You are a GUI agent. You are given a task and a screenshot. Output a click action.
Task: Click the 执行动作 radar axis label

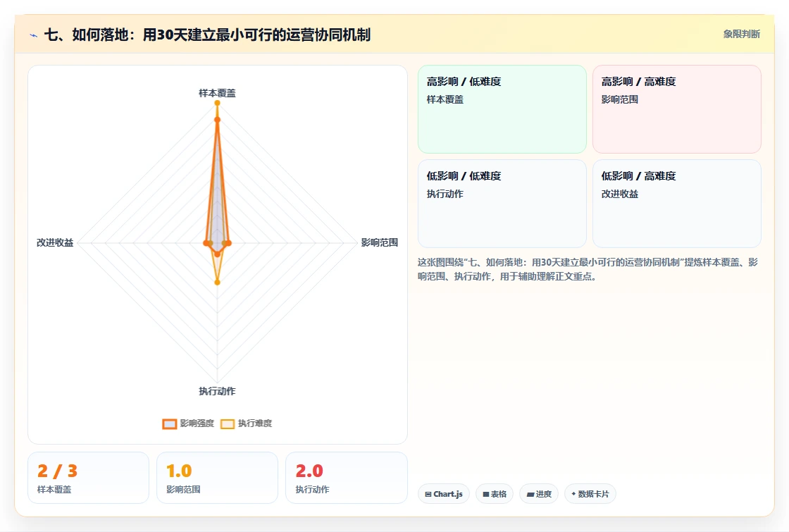tap(218, 391)
